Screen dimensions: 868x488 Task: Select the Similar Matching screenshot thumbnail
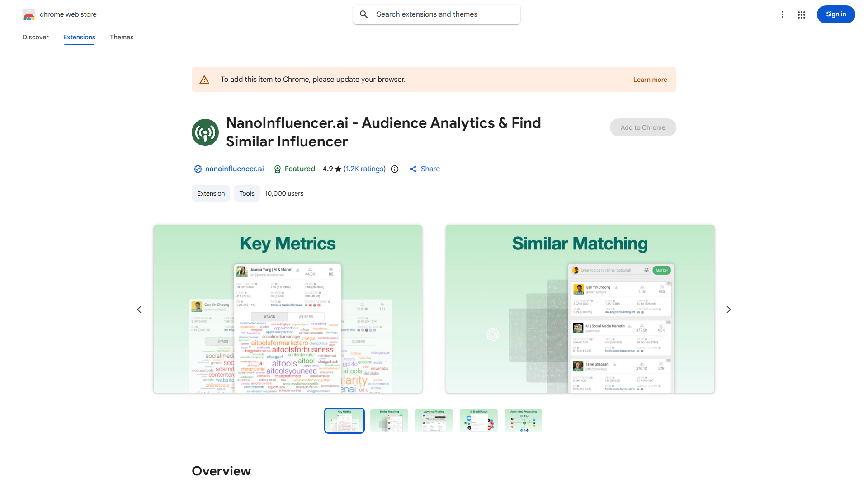(389, 420)
